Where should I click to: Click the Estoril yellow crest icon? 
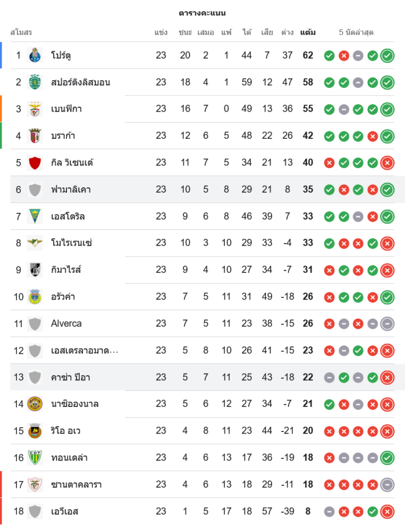click(35, 216)
